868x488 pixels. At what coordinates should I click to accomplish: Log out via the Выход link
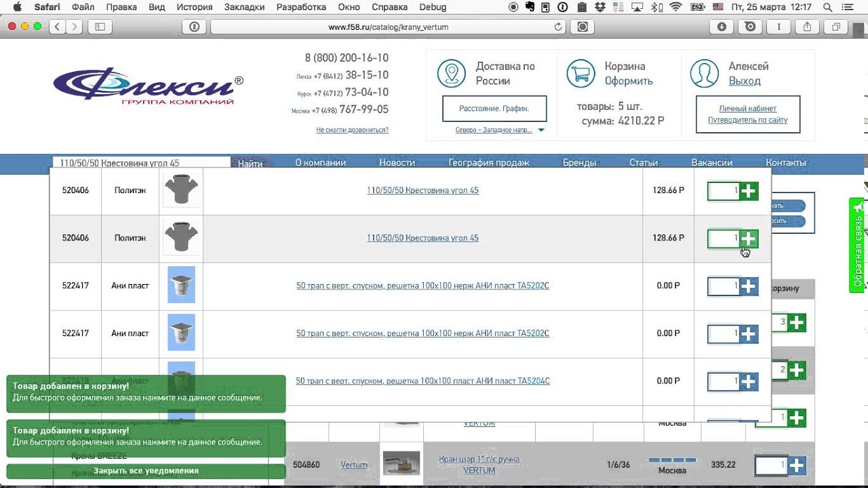point(745,81)
